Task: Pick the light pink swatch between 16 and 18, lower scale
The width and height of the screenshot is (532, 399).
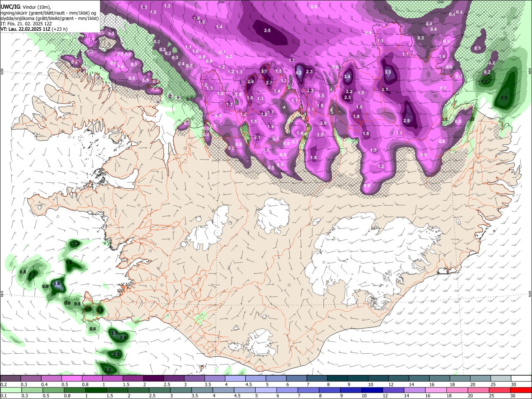Action: [436, 390]
